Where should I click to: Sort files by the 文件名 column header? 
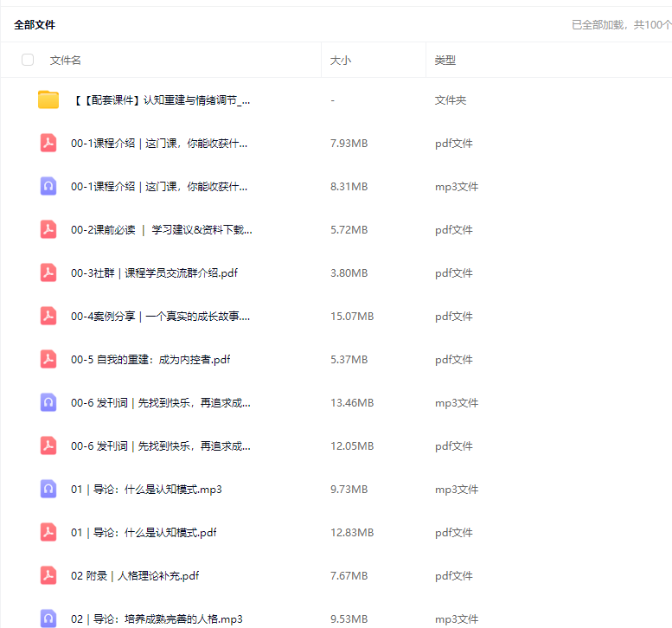click(x=66, y=61)
